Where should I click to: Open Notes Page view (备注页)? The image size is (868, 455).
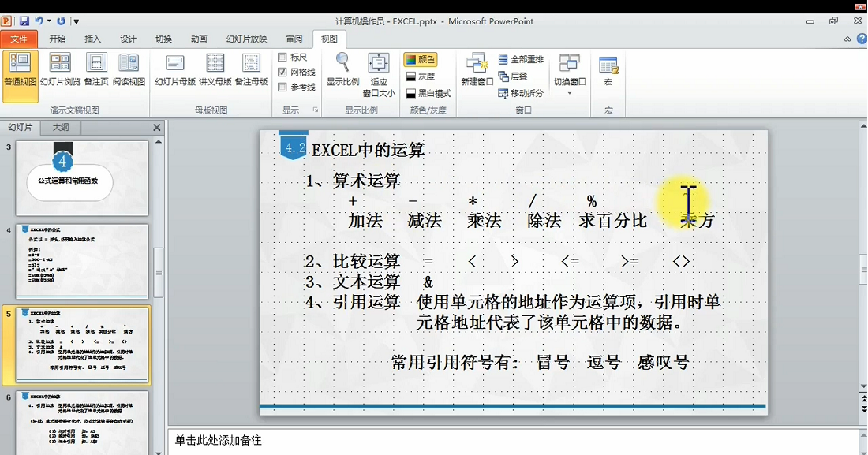pyautogui.click(x=96, y=70)
